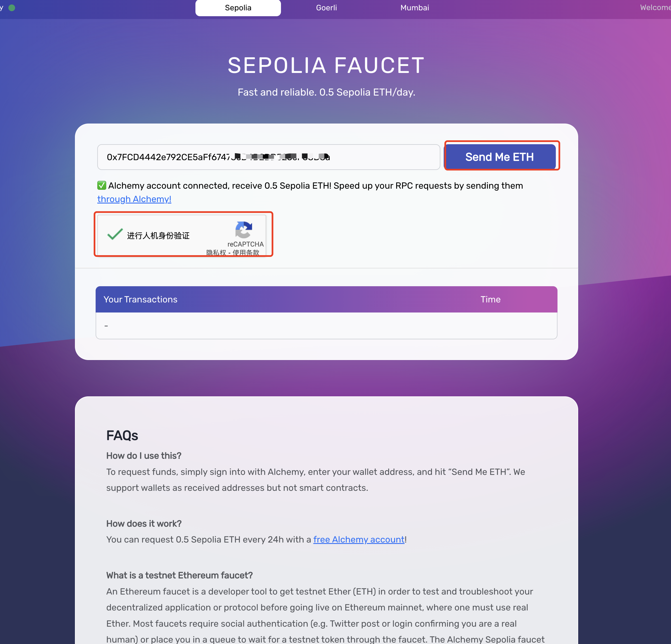The width and height of the screenshot is (671, 644).
Task: Click the green status dot icon
Action: coord(12,8)
